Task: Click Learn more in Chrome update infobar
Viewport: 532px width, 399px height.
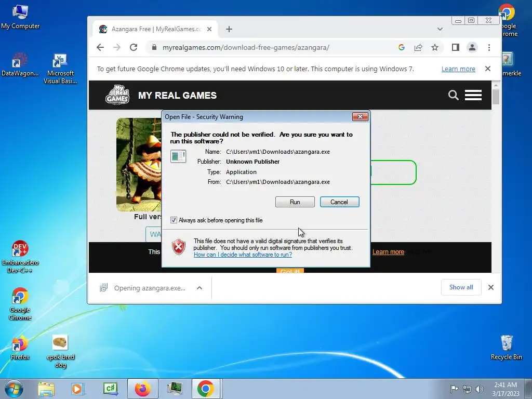Action: click(458, 69)
